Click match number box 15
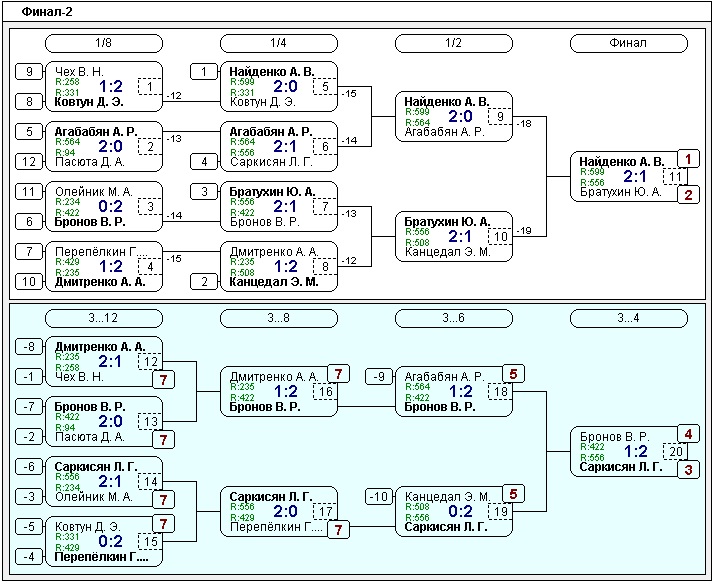Viewport: 716px width, 586px height. pos(150,541)
